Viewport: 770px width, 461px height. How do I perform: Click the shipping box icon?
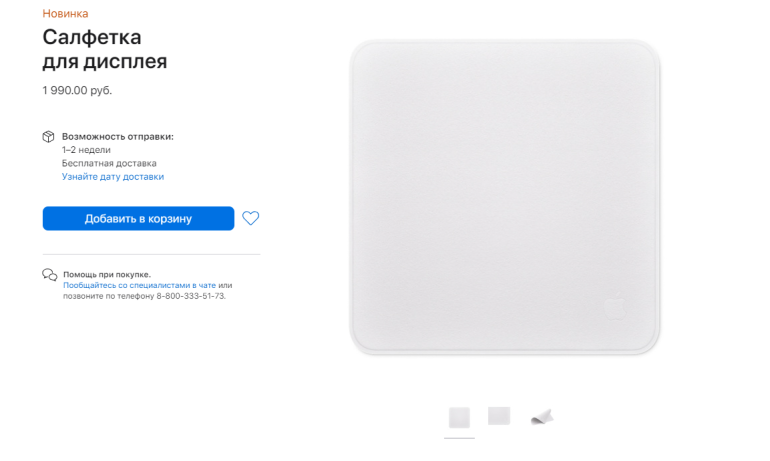48,136
